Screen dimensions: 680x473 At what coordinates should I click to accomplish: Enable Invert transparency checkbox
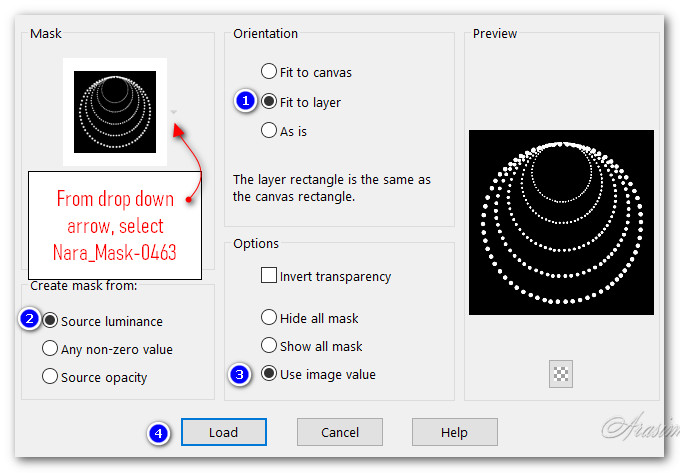pos(269,276)
